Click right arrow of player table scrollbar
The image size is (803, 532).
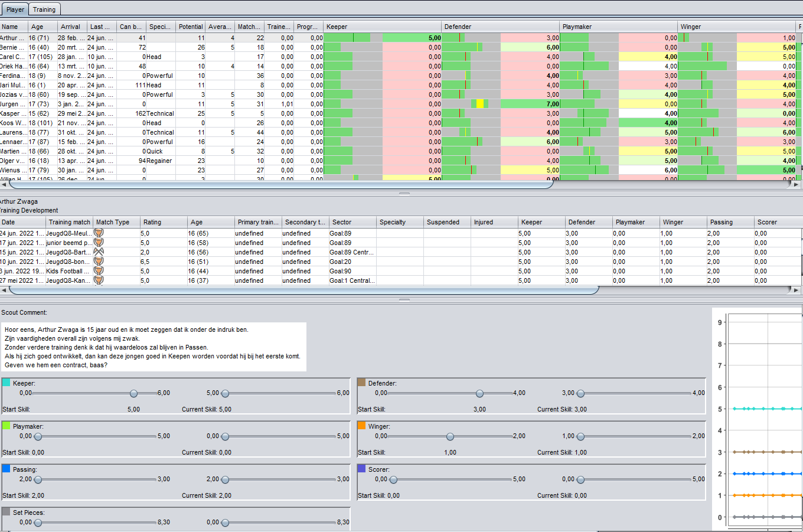click(x=795, y=184)
